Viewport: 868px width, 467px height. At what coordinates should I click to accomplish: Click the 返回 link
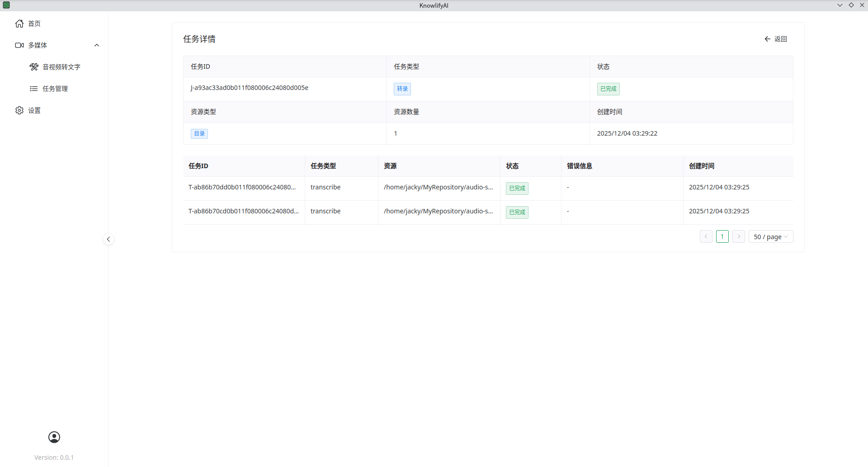pos(780,39)
